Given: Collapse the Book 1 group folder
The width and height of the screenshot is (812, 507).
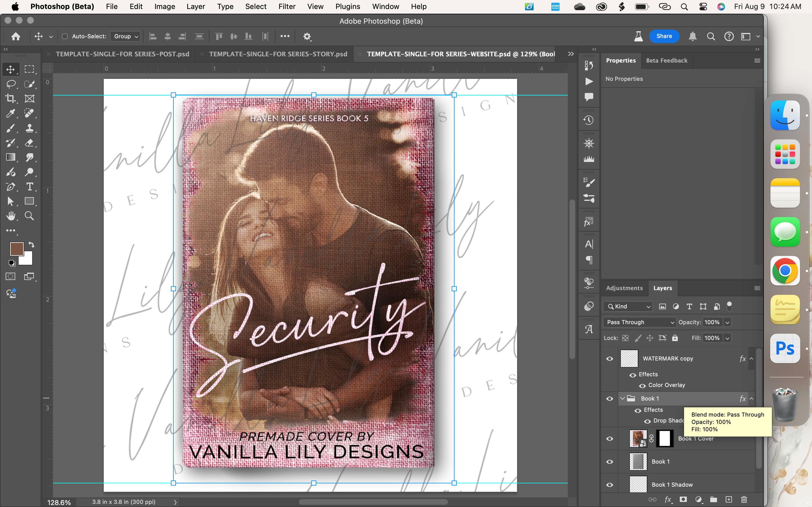Looking at the screenshot, I should (x=623, y=399).
